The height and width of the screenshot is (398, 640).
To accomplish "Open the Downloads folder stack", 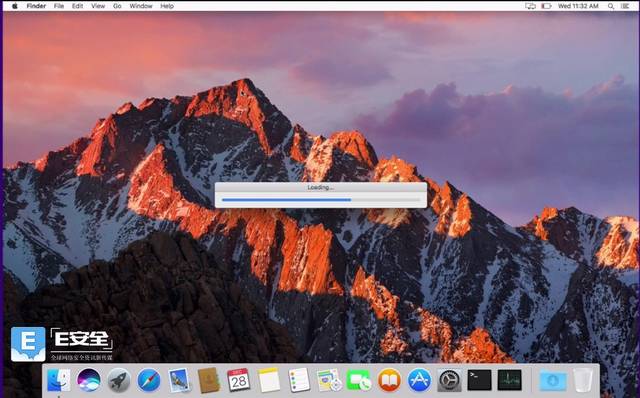I will (553, 381).
